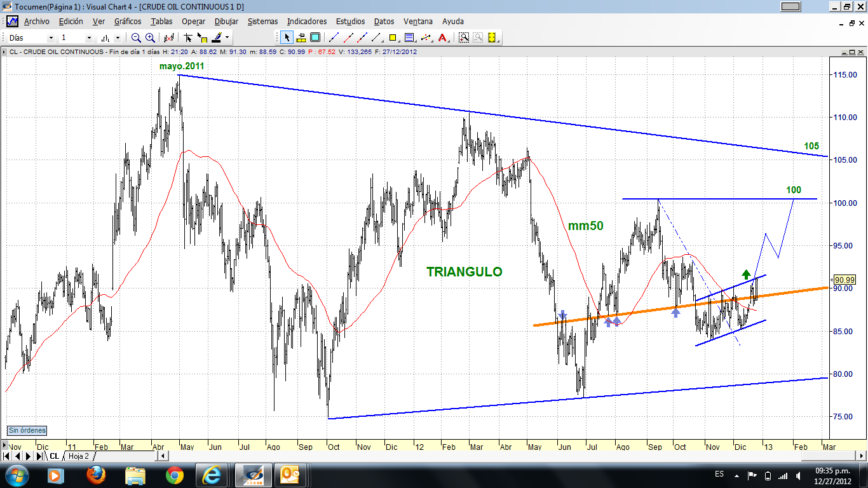
Task: Open Firefox from the taskbar
Action: (x=96, y=475)
